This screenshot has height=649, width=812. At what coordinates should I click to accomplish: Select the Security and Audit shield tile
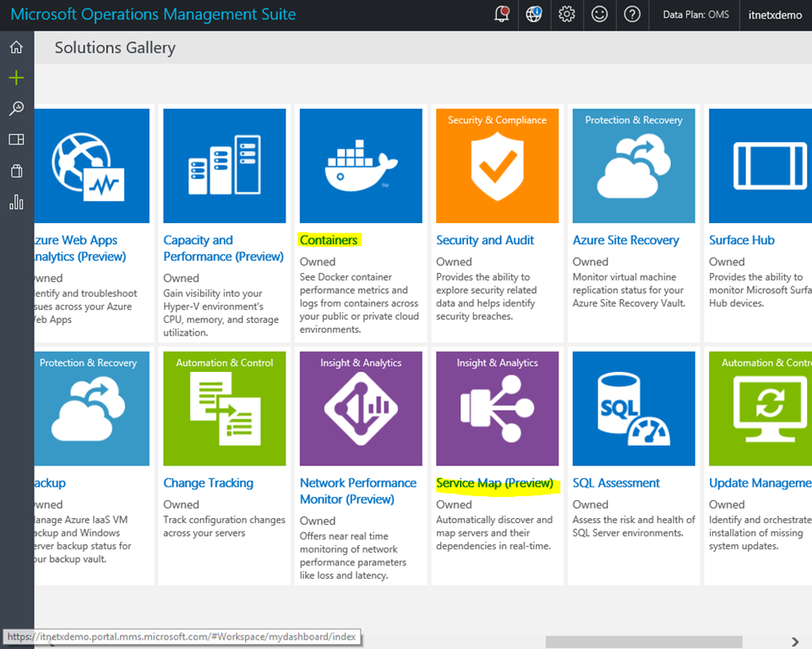[x=497, y=166]
